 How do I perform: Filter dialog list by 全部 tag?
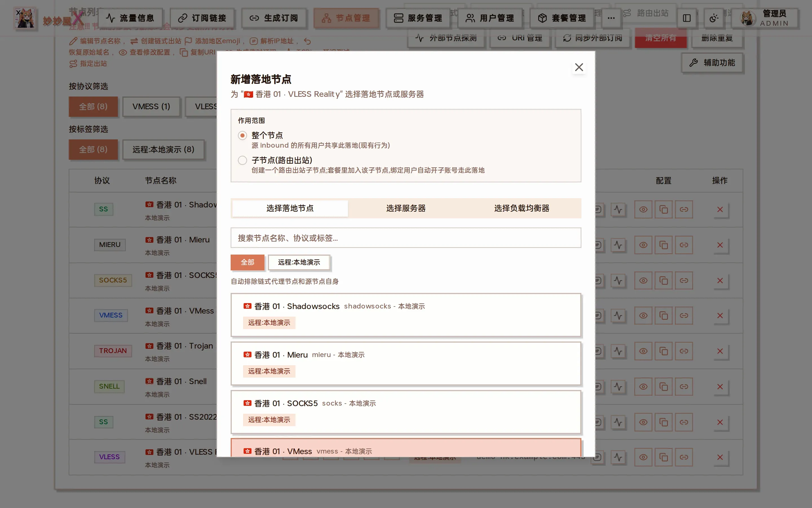click(x=247, y=262)
